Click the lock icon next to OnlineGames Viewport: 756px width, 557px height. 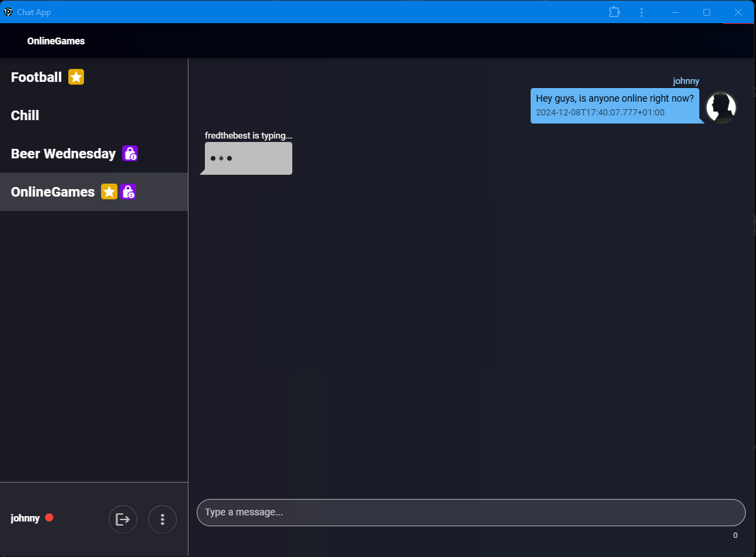[x=130, y=191]
